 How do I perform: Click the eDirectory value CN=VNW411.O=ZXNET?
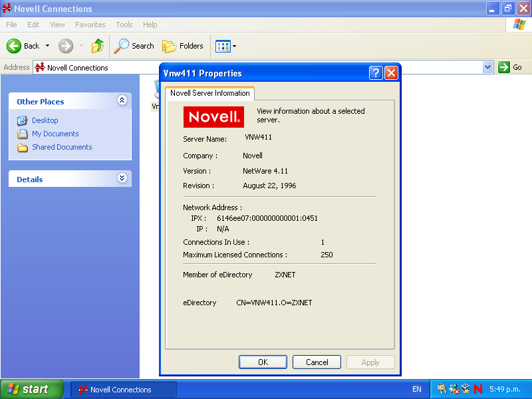[x=274, y=303]
